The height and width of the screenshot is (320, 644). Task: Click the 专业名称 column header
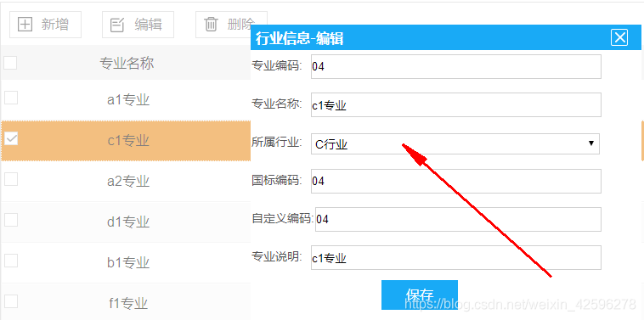click(127, 63)
